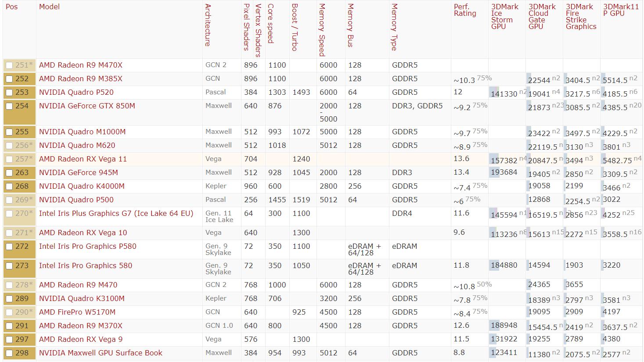Viewport: 644px width, 362px height.
Task: Click the Memory Speed column header
Action: tap(322, 30)
